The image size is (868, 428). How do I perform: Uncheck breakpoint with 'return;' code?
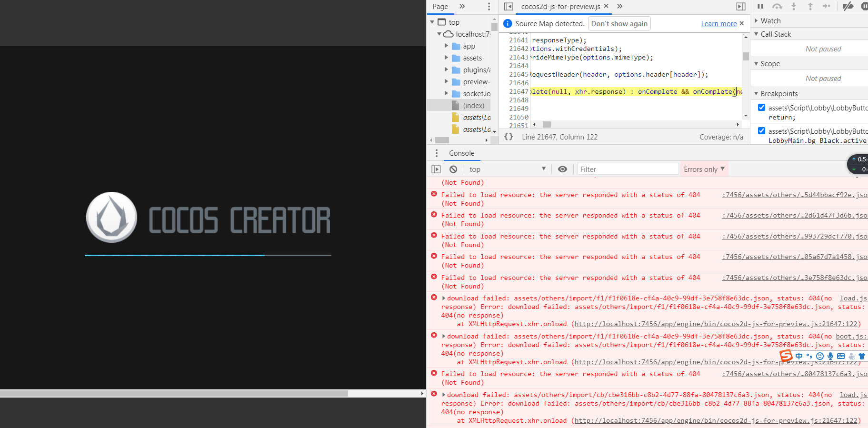click(x=762, y=108)
